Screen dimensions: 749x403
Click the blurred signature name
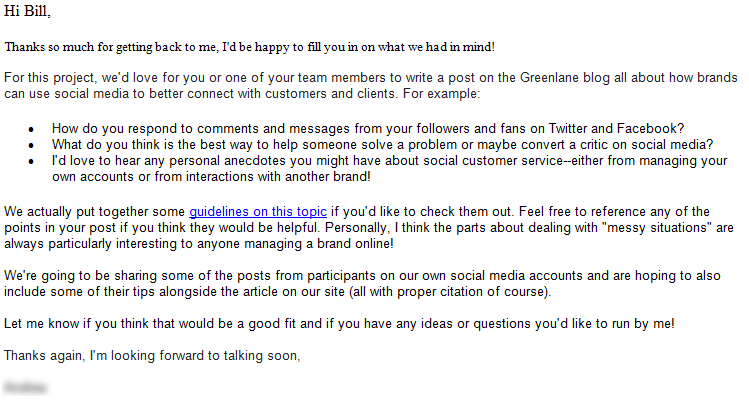(x=25, y=387)
